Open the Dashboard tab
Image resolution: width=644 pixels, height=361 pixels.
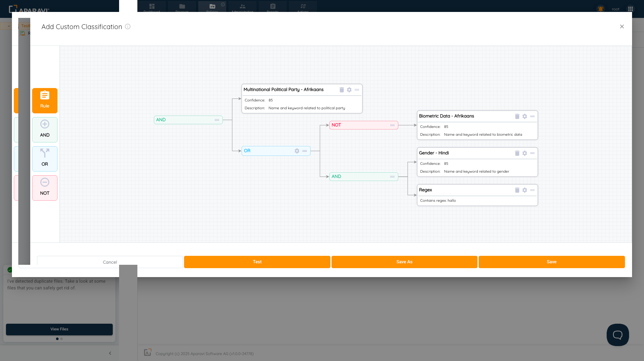coord(152,7)
